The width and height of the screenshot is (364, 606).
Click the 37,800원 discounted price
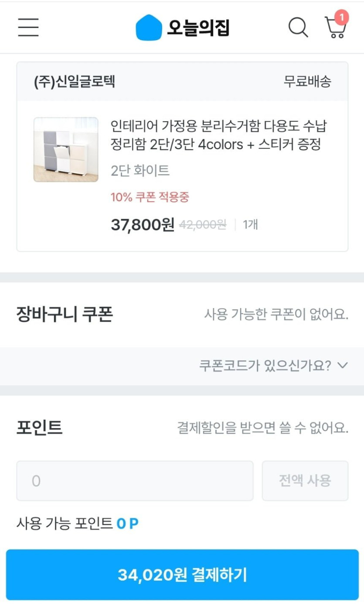pos(143,225)
